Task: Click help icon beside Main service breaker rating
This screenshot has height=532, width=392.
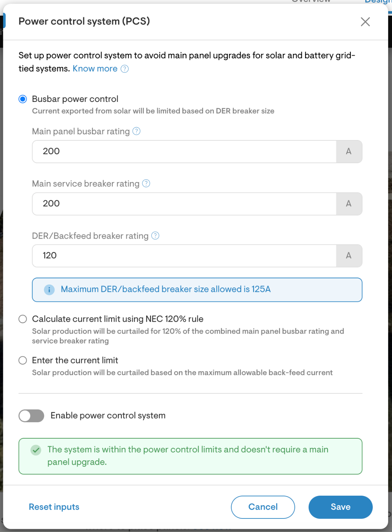Action: point(146,184)
